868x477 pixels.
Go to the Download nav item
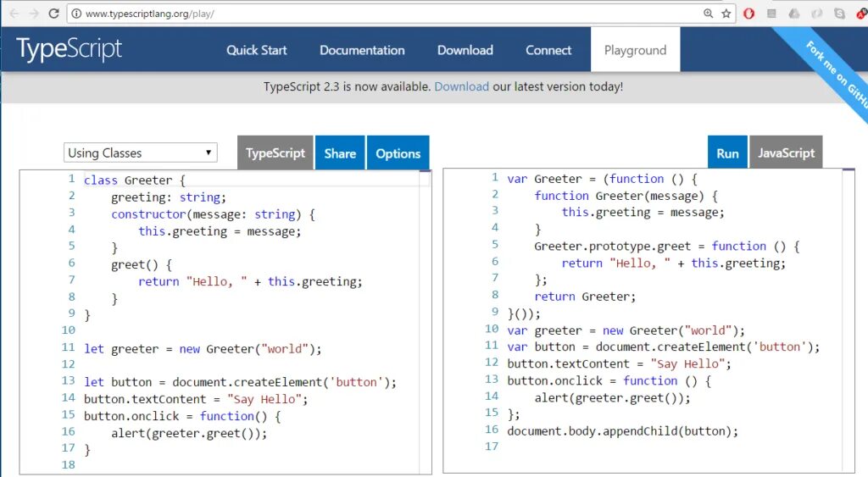465,50
